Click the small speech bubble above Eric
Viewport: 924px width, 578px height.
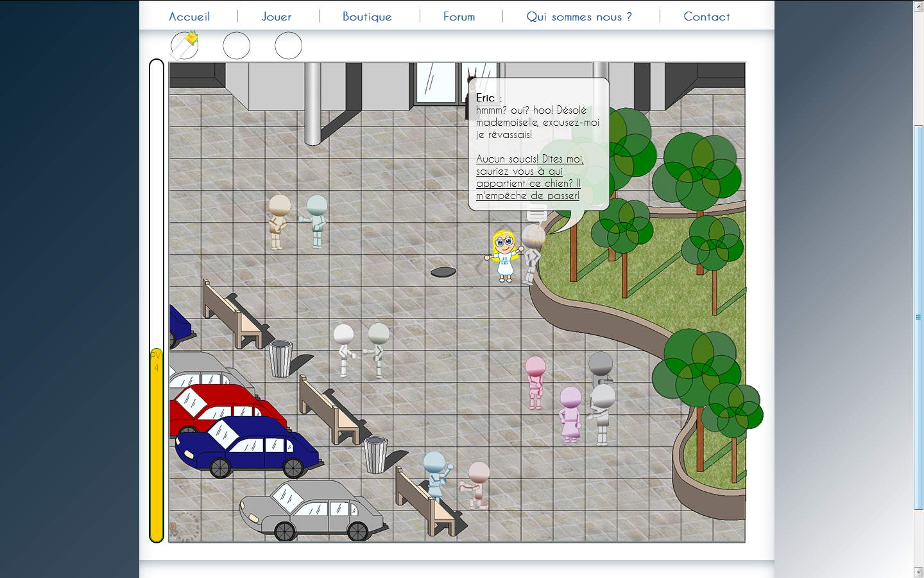pyautogui.click(x=537, y=213)
